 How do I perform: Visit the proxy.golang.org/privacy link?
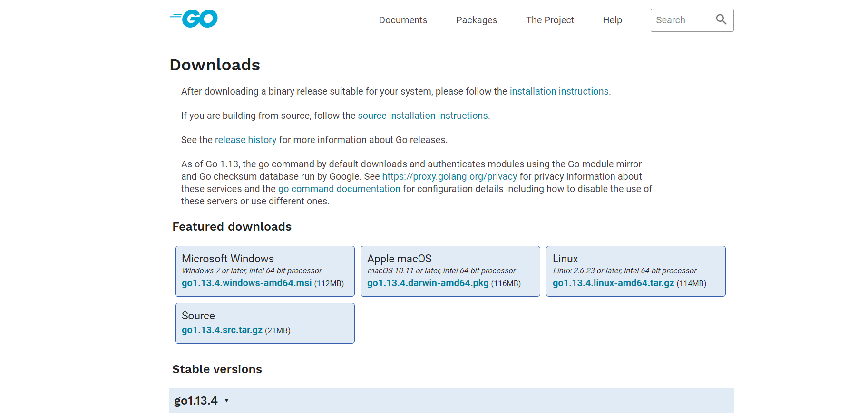pos(449,176)
